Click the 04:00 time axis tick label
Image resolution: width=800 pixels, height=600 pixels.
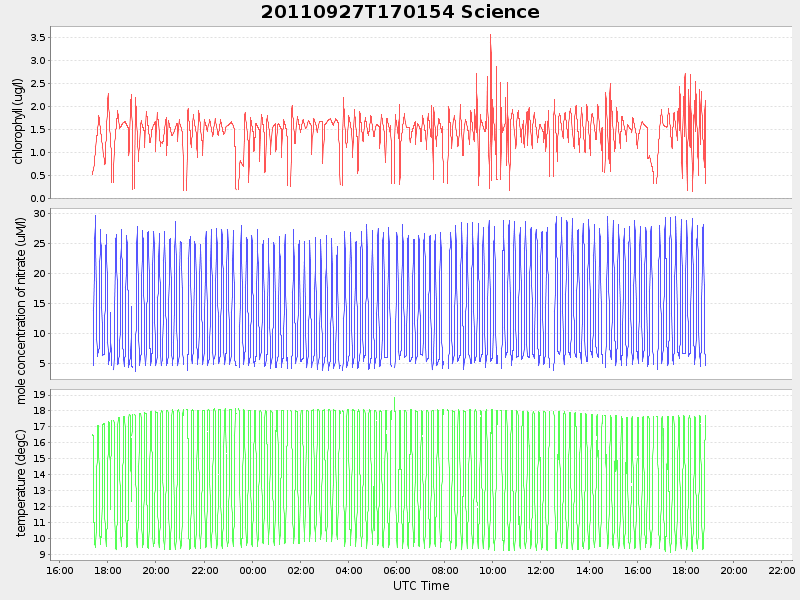pos(348,571)
